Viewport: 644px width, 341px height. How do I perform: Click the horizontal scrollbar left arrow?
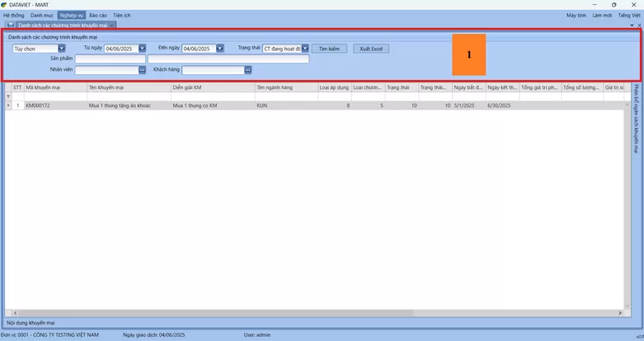tap(15, 313)
